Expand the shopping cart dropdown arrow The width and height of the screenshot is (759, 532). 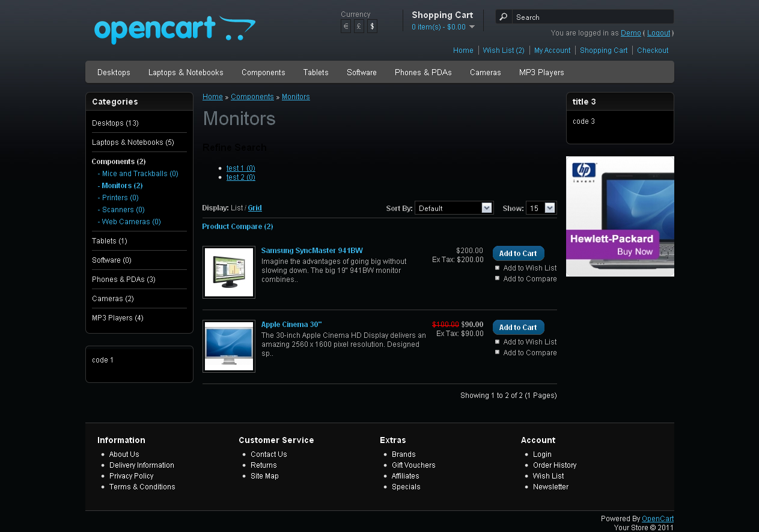pyautogui.click(x=472, y=27)
